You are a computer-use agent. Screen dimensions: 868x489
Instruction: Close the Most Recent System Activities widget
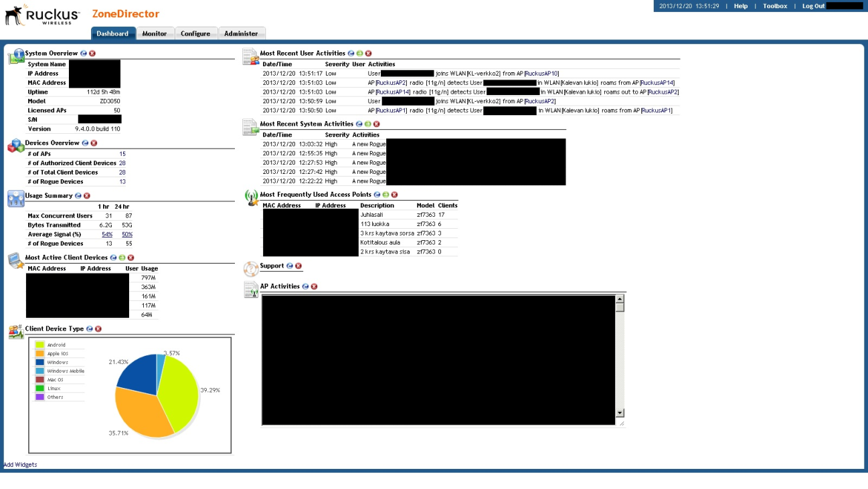pos(376,124)
